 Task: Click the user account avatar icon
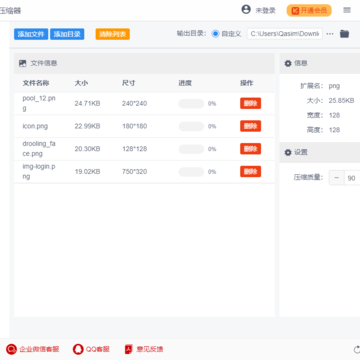pyautogui.click(x=246, y=10)
